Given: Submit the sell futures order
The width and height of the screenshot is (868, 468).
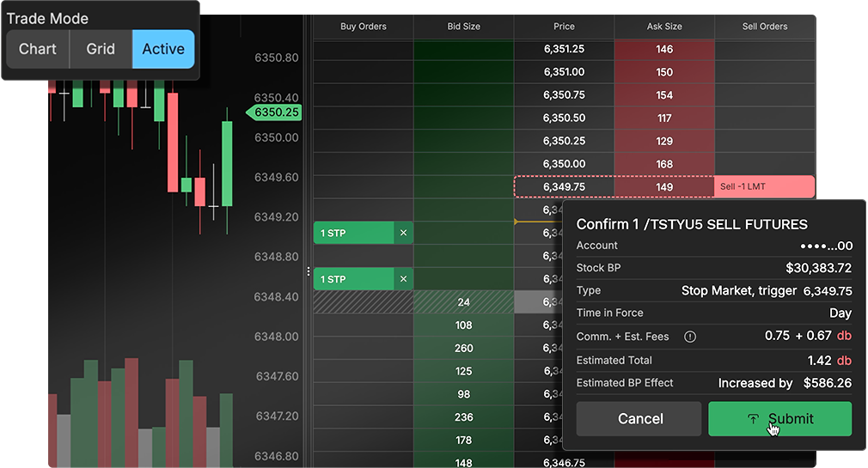Looking at the screenshot, I should [780, 419].
